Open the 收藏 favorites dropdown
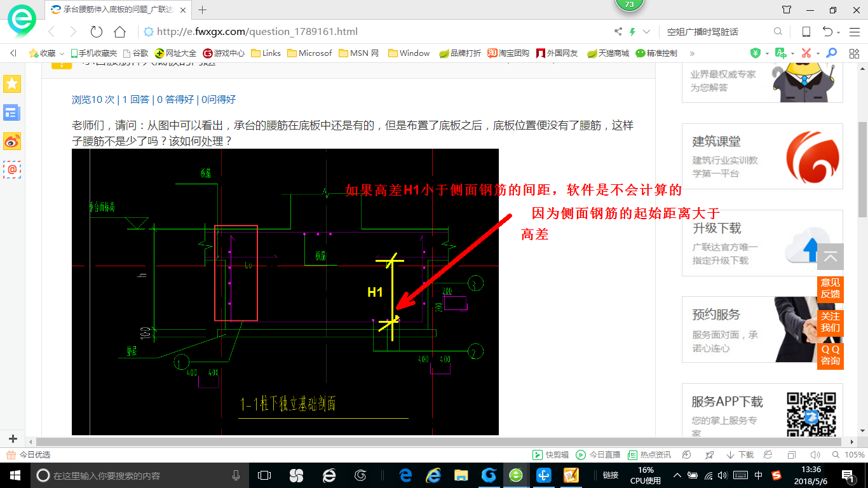868x488 pixels. (x=46, y=53)
